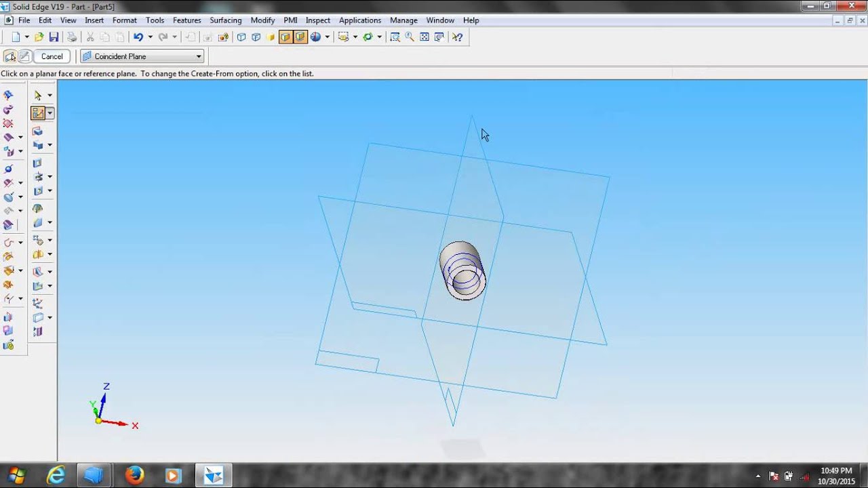Open the Edit menu
The image size is (868, 488).
[x=45, y=20]
